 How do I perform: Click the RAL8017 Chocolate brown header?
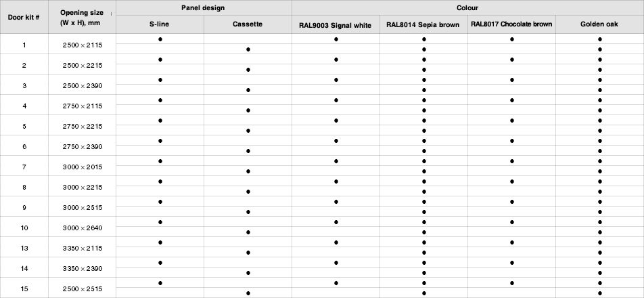(511, 24)
